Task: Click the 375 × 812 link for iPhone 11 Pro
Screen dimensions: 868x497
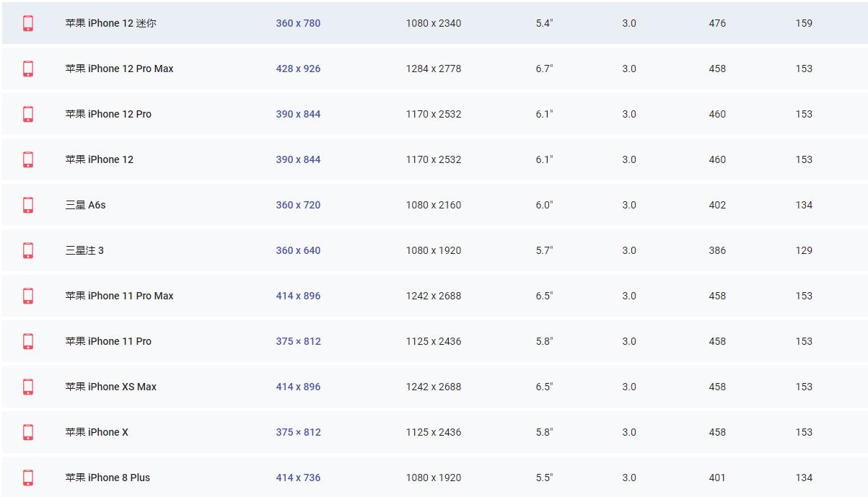Action: click(x=298, y=341)
